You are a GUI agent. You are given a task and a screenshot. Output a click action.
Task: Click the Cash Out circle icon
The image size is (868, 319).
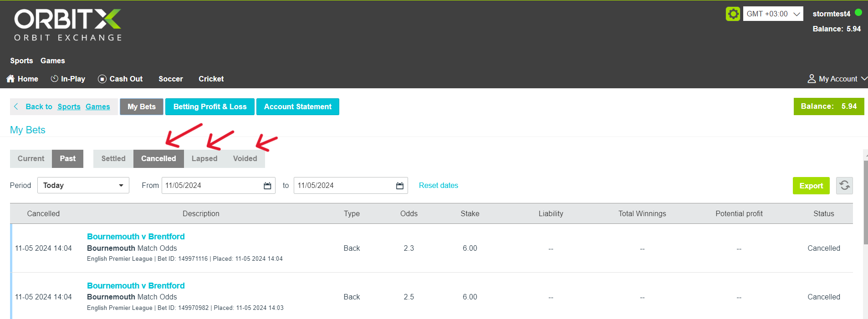[x=102, y=79]
